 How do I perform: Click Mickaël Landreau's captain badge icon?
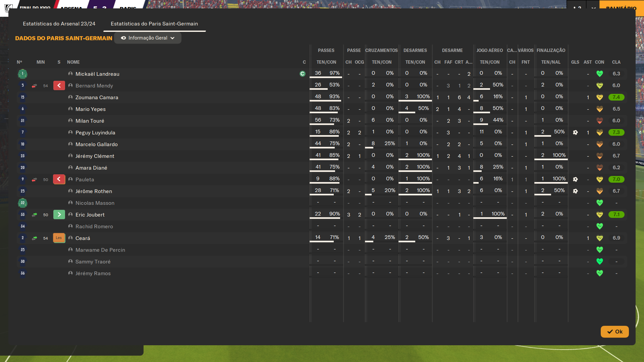point(302,74)
